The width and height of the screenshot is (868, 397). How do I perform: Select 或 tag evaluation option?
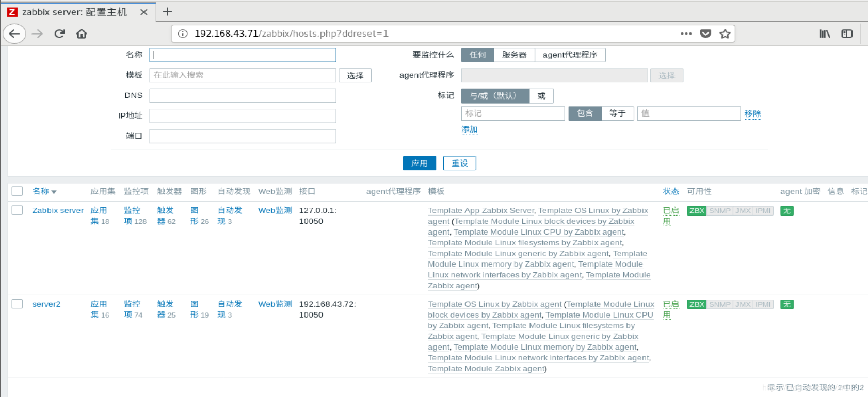(541, 96)
